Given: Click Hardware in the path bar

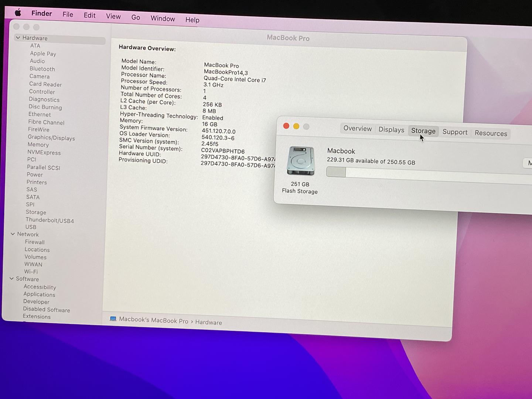Looking at the screenshot, I should pos(208,322).
